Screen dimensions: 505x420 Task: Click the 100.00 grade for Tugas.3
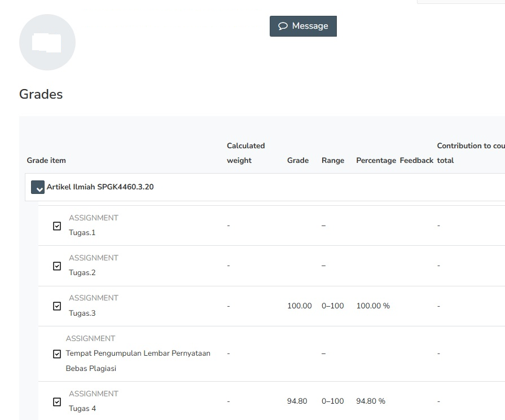click(x=299, y=306)
